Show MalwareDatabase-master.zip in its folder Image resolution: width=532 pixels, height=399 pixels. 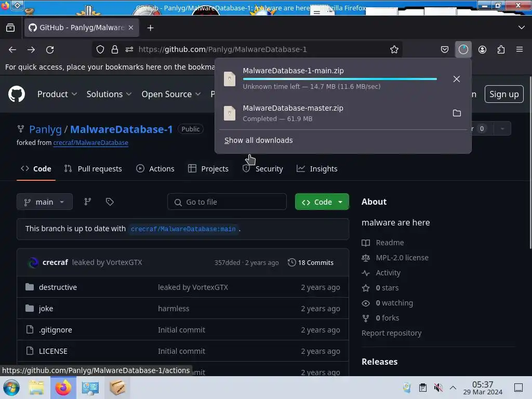(457, 113)
